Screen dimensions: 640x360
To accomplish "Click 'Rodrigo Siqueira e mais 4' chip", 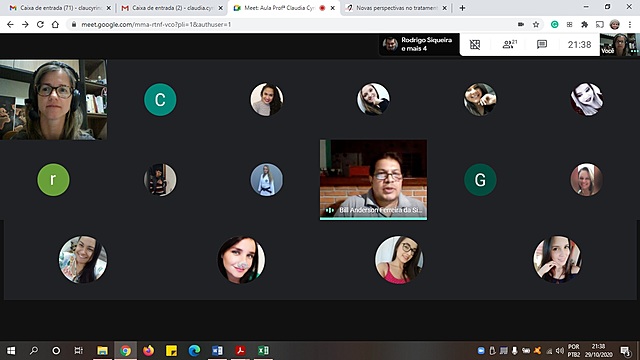I will [419, 44].
